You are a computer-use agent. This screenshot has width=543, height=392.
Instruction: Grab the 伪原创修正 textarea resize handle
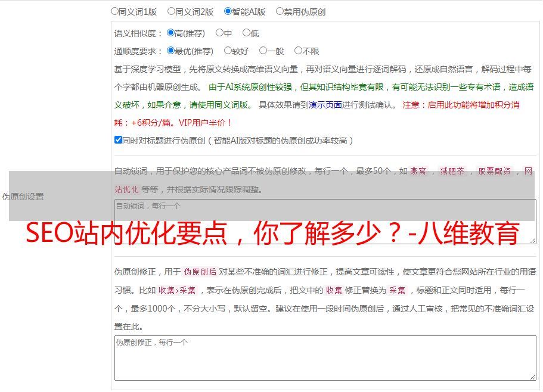coord(533,377)
